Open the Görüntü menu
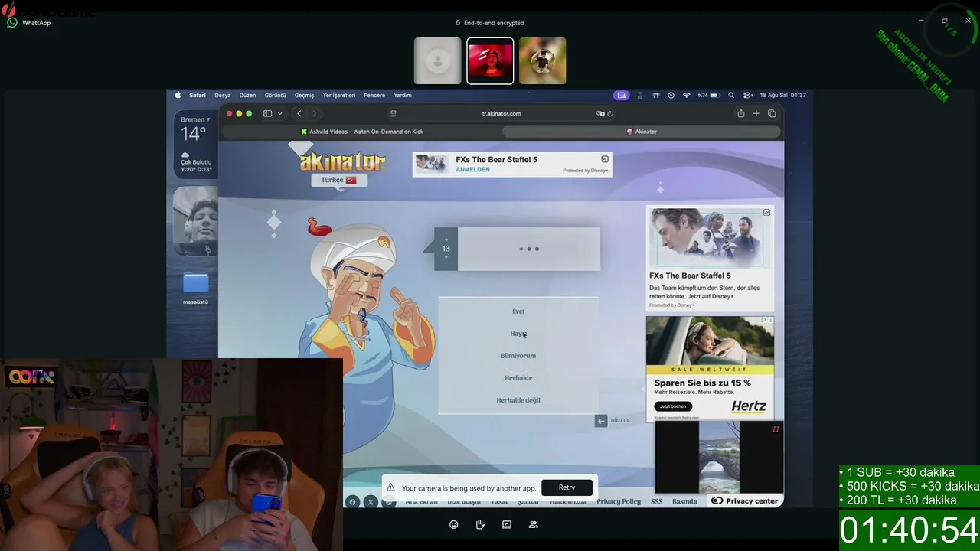This screenshot has width=980, height=551. click(275, 96)
